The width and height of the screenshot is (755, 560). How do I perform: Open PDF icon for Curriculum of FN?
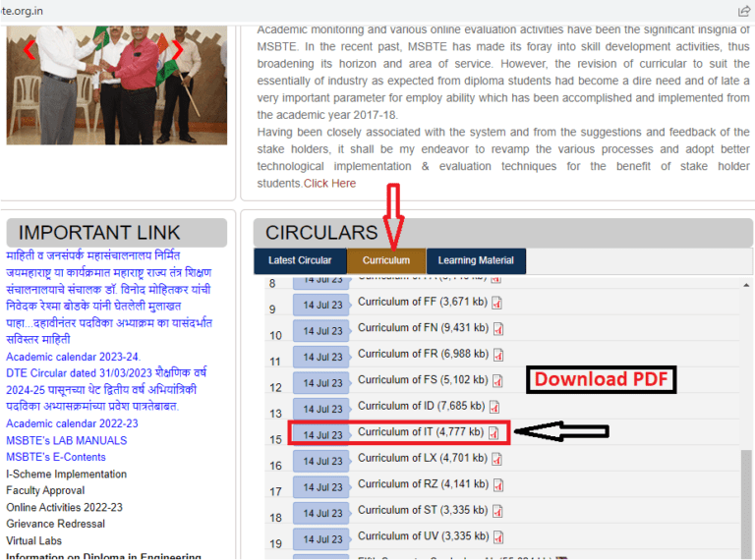click(x=498, y=329)
